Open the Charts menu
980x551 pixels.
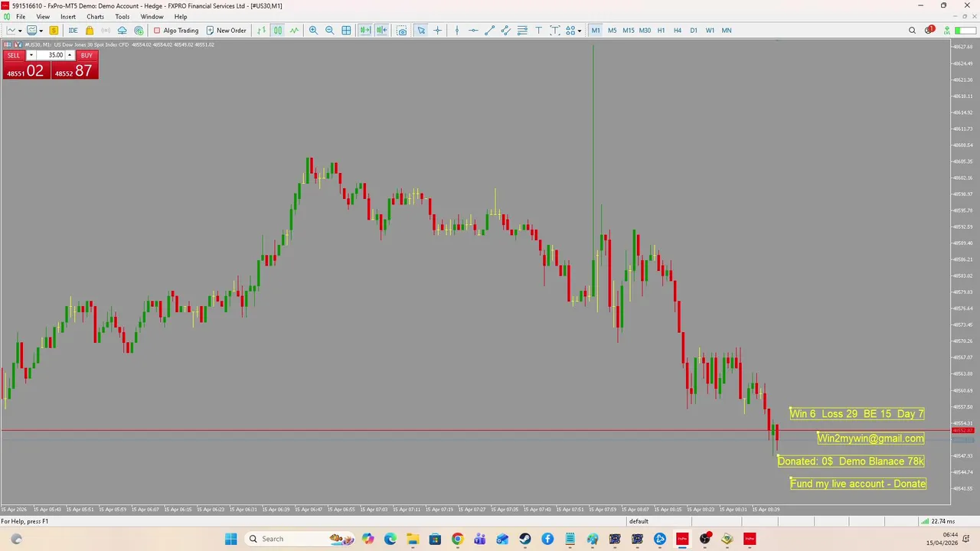coord(95,17)
